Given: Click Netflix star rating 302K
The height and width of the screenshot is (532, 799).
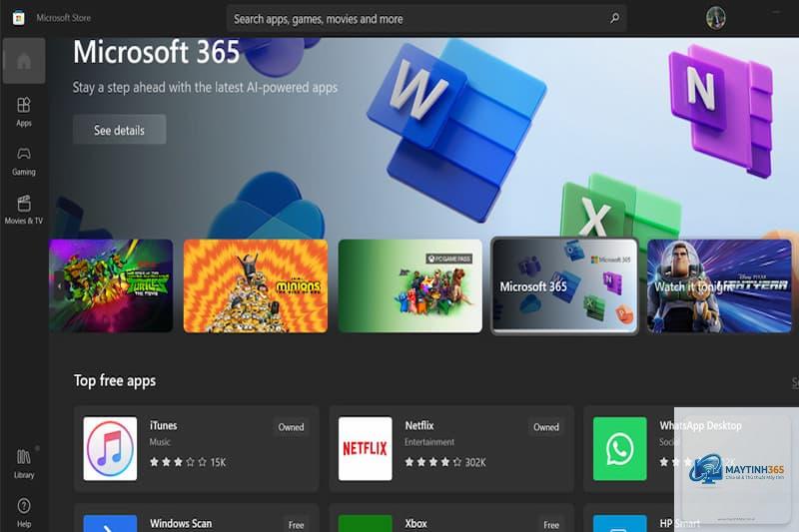Looking at the screenshot, I should (445, 462).
